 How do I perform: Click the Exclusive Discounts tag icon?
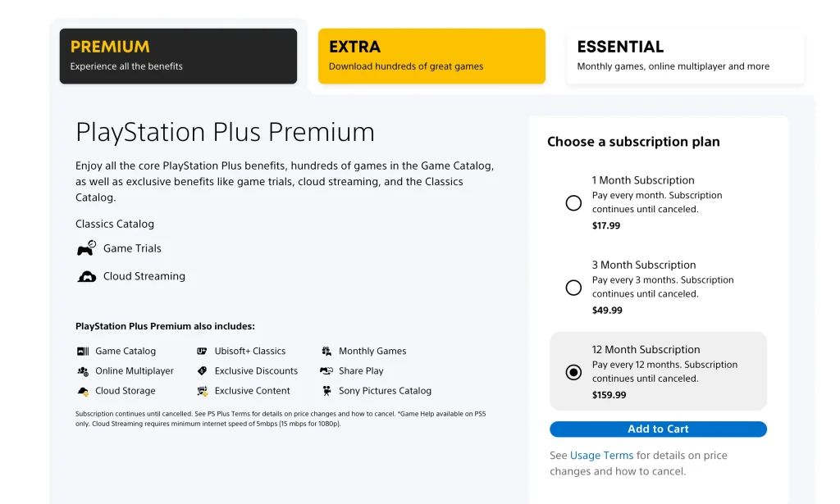click(201, 370)
